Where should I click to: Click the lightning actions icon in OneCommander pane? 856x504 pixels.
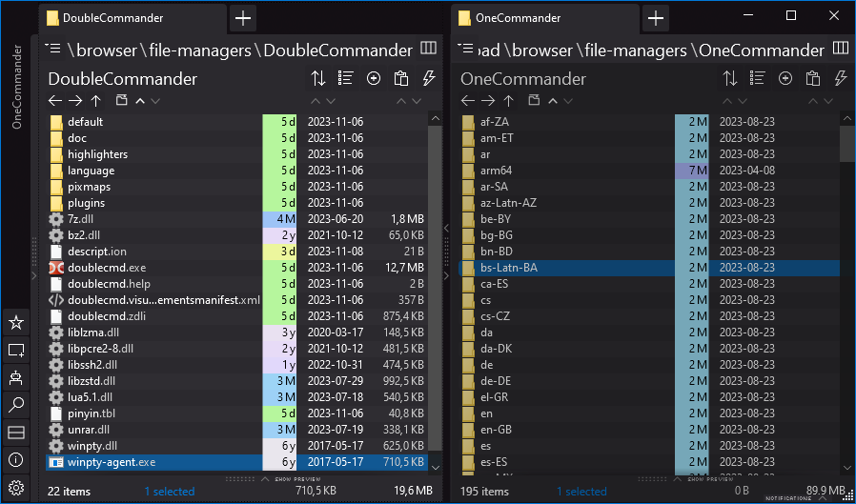pos(841,79)
